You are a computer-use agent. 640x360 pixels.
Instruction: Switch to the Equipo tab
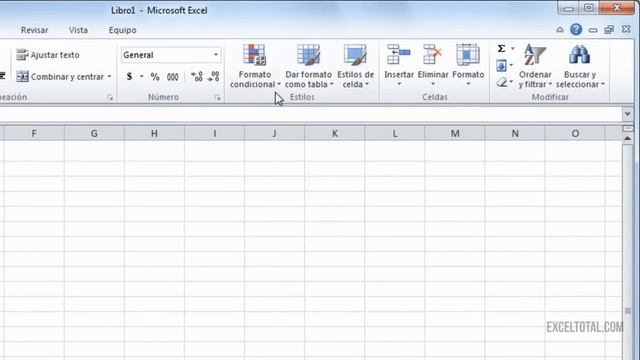tap(122, 30)
